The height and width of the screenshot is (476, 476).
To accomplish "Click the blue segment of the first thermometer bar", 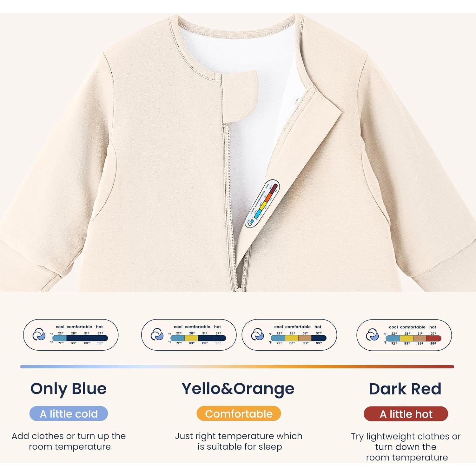I will (x=59, y=338).
